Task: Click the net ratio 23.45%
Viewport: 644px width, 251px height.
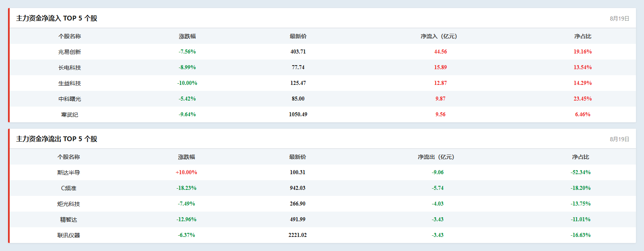Action: tap(583, 99)
